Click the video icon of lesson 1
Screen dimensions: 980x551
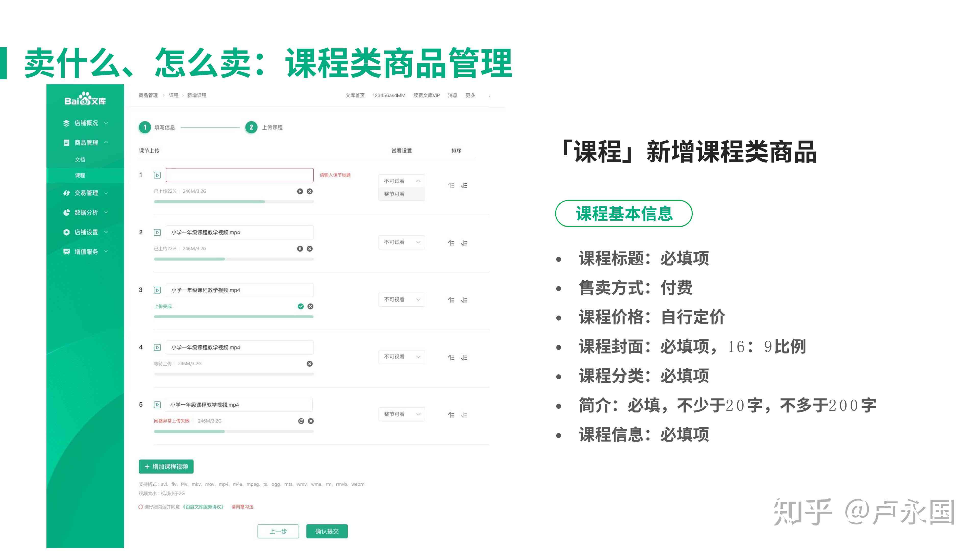pos(157,175)
